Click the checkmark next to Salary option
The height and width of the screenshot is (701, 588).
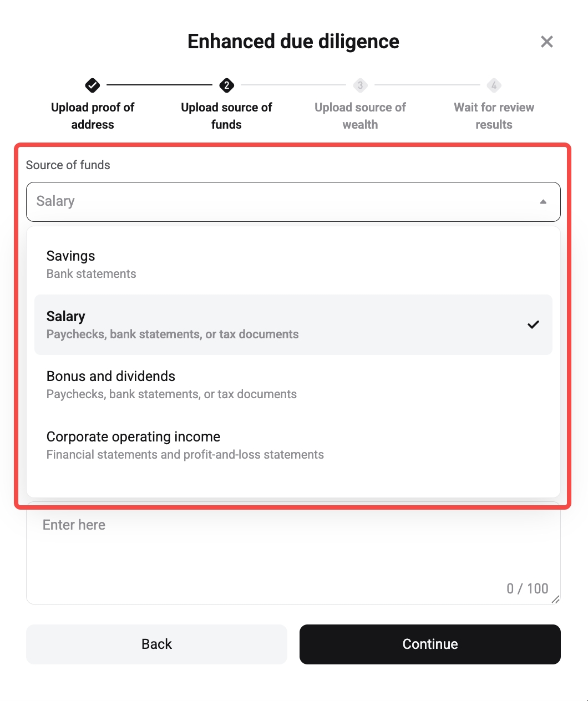[534, 324]
